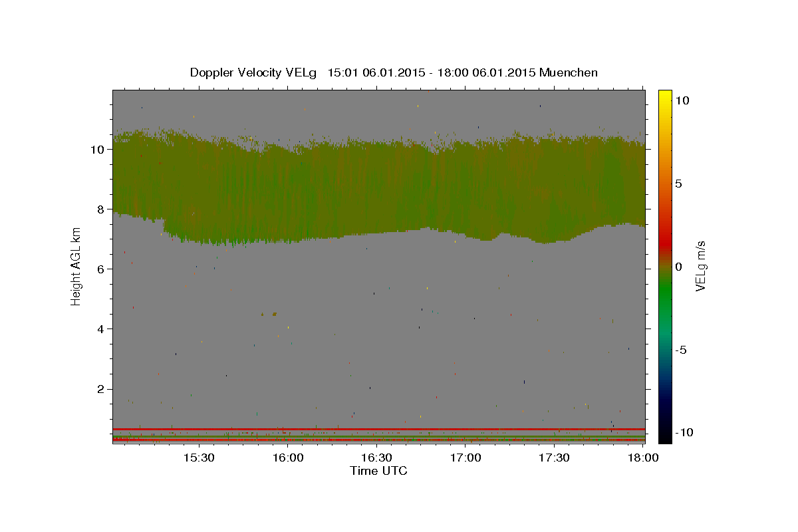798x532 pixels.
Task: Click the 15:30 time tick label
Action: 199,458
